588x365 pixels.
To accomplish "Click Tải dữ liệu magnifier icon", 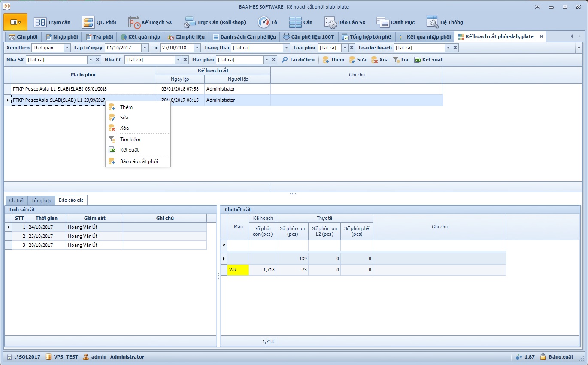I will 285,60.
